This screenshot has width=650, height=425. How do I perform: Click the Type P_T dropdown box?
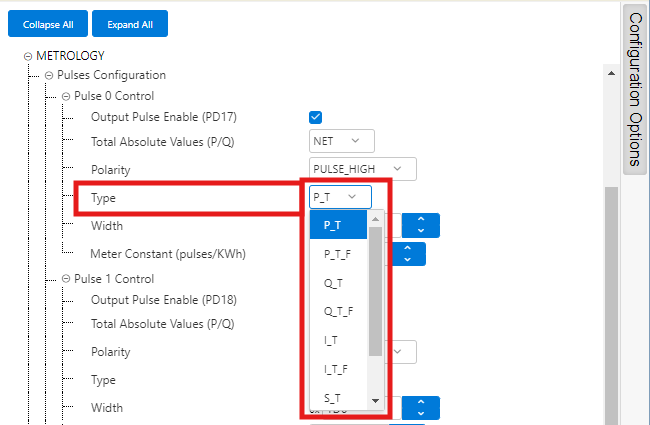pos(340,197)
